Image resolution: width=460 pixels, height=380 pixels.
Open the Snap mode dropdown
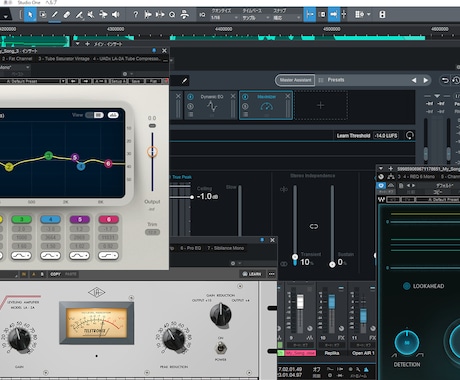tap(287, 18)
